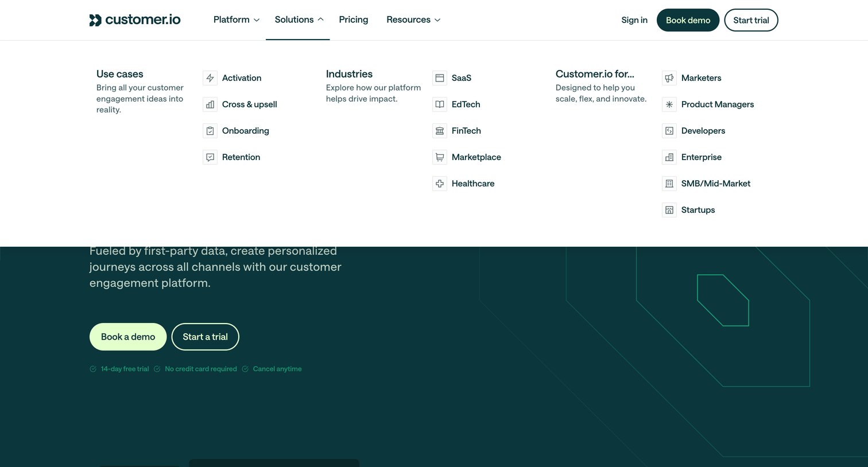Visit the Developers page
The image size is (868, 467).
[703, 131]
